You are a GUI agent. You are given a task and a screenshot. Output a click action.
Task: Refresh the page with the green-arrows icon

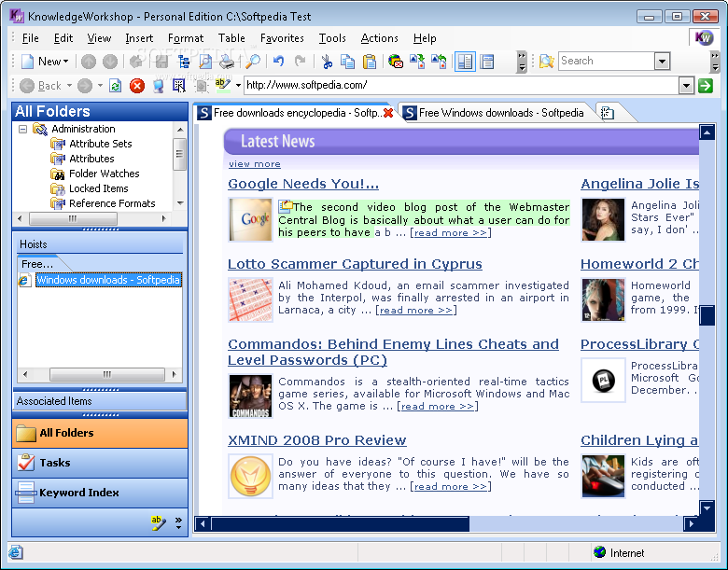(x=115, y=86)
